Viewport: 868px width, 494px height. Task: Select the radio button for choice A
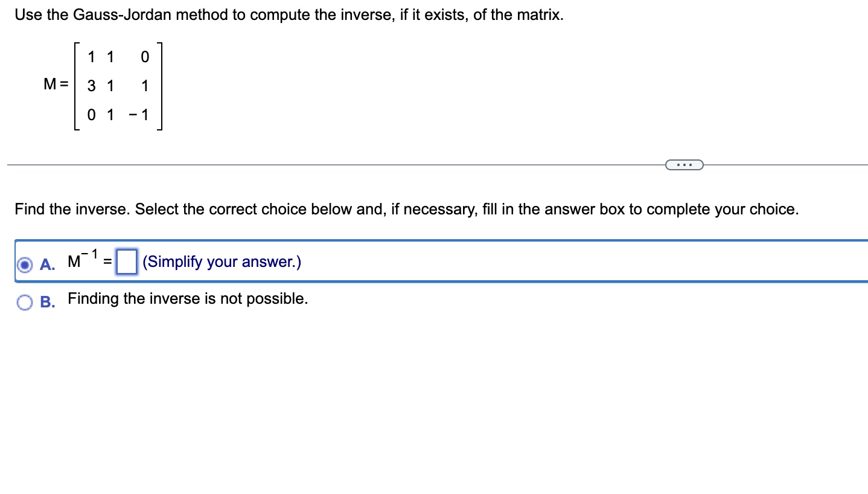click(x=24, y=264)
